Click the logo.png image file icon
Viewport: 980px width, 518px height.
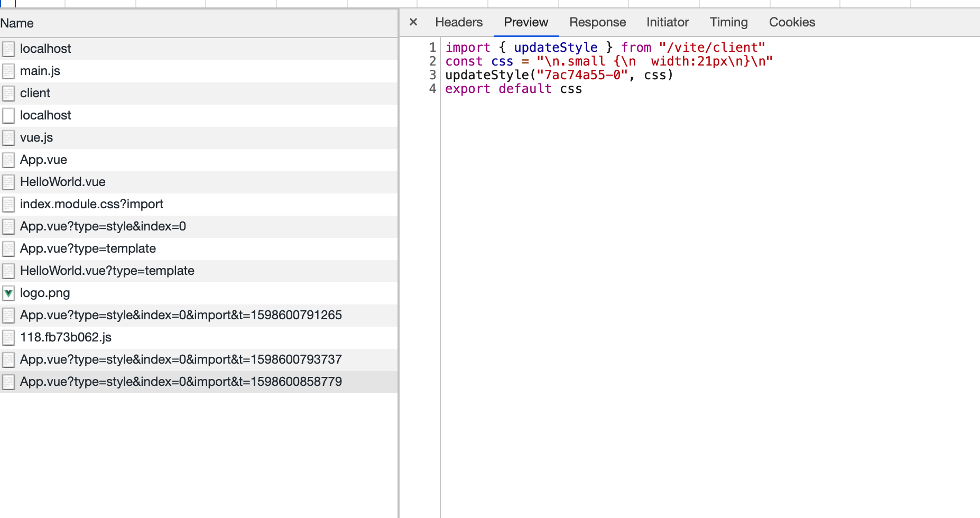[8, 293]
